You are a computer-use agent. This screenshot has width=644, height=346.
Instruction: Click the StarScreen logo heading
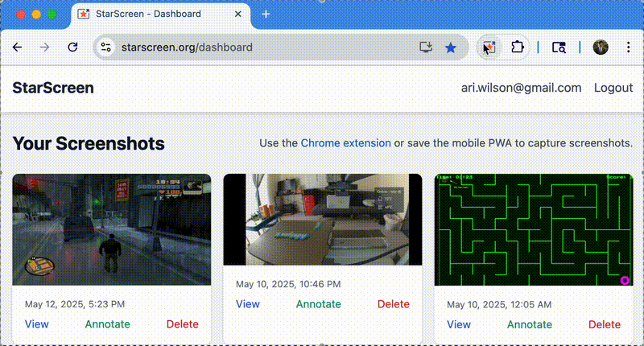[x=53, y=88]
